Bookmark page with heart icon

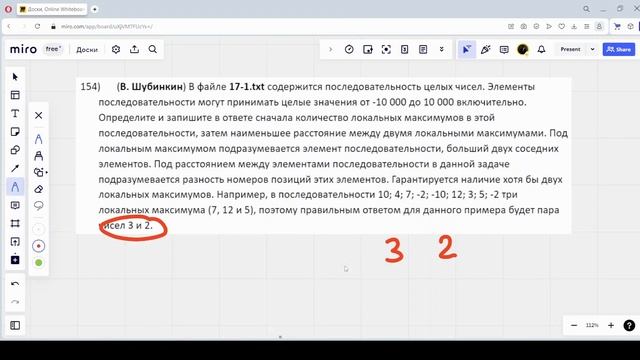pos(562,27)
